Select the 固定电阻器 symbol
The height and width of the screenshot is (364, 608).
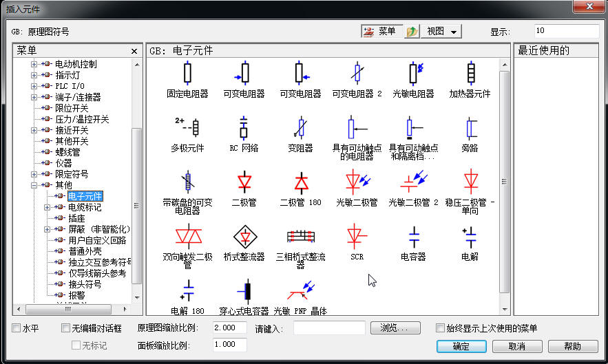(x=187, y=73)
